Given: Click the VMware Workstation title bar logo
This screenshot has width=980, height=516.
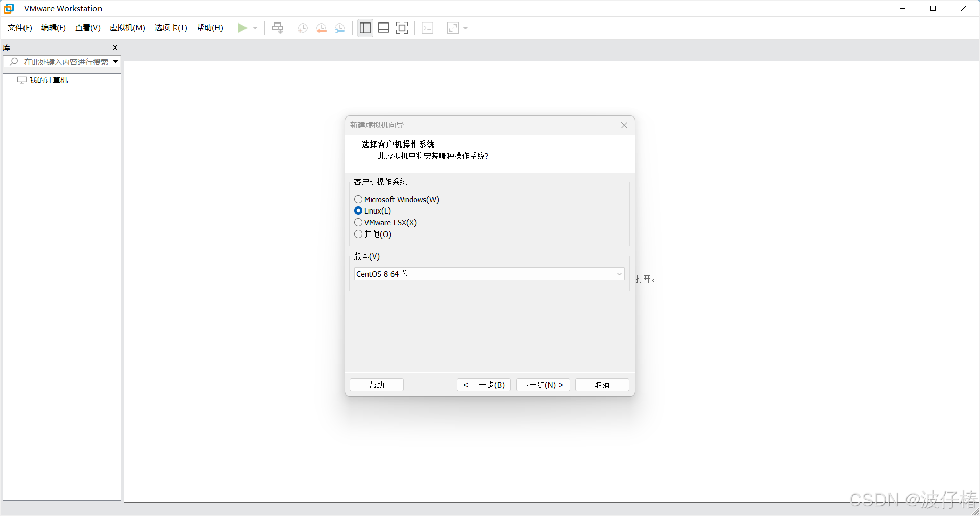Looking at the screenshot, I should 9,8.
